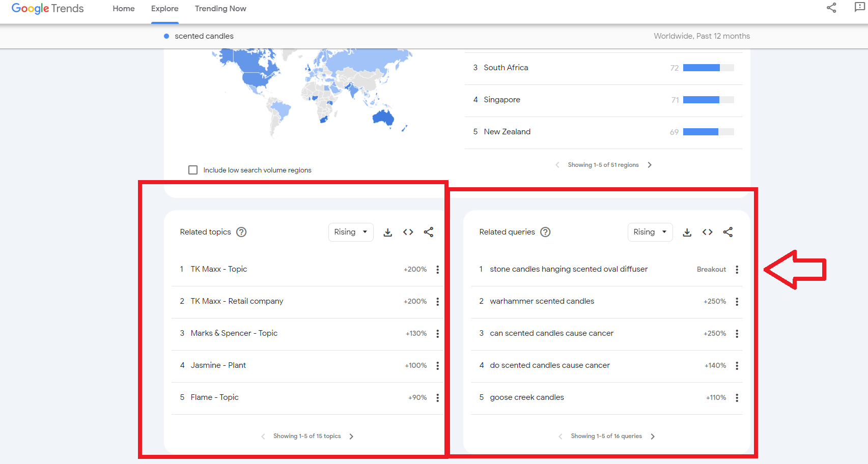Click the South Africa interest bar

coord(709,68)
